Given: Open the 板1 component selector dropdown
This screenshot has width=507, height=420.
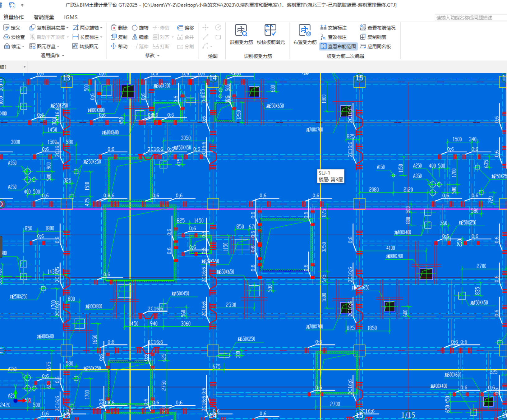Looking at the screenshot, I should [25, 67].
